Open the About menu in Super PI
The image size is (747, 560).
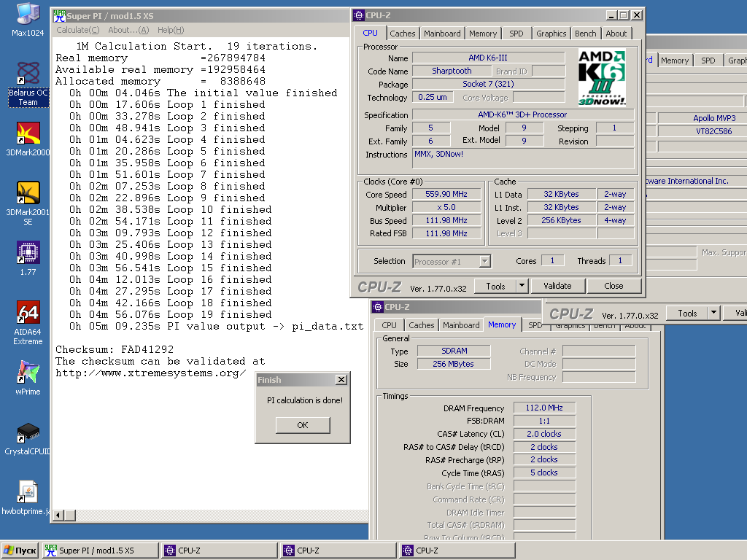click(128, 30)
